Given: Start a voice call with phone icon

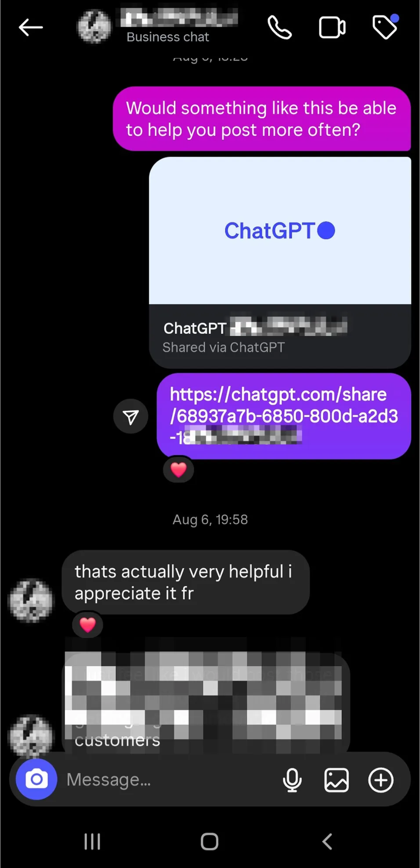Looking at the screenshot, I should click(x=280, y=27).
